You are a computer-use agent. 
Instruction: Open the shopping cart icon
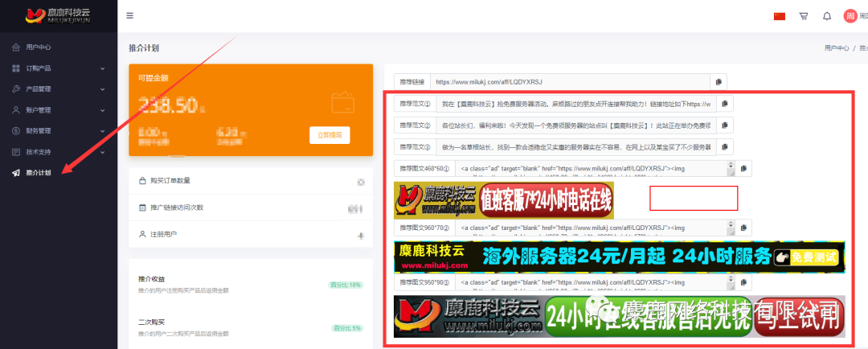[803, 16]
